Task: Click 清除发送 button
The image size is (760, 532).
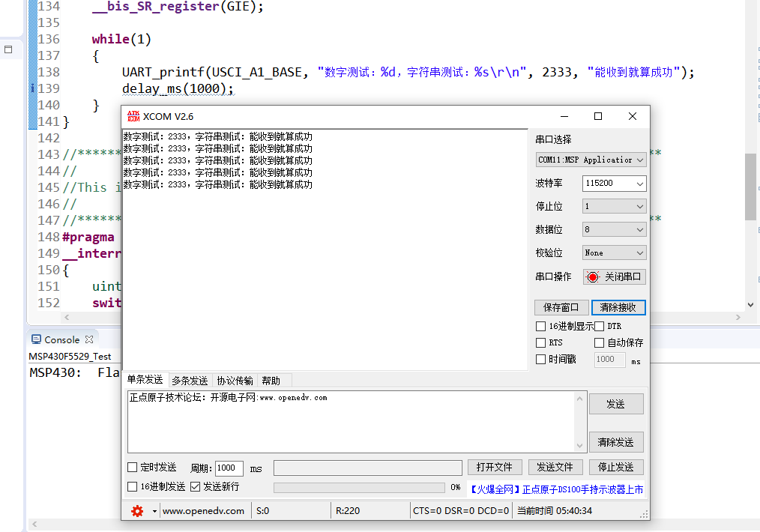Action: [616, 442]
